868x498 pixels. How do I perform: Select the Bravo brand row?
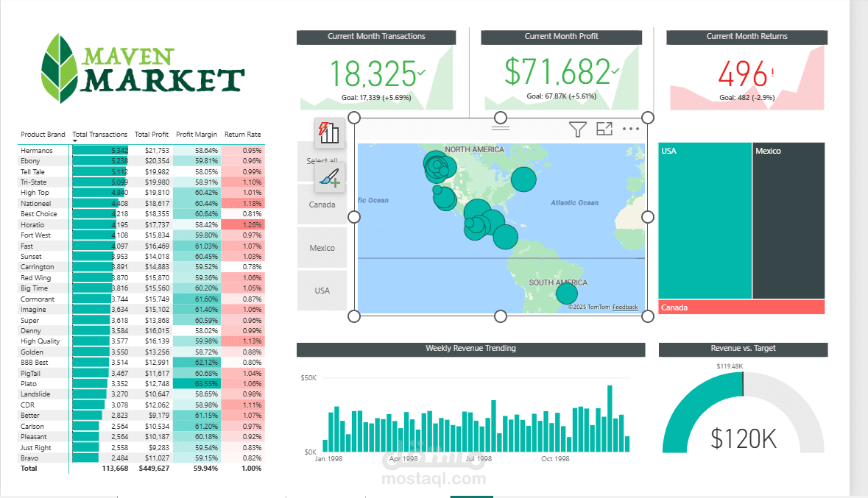tap(141, 458)
